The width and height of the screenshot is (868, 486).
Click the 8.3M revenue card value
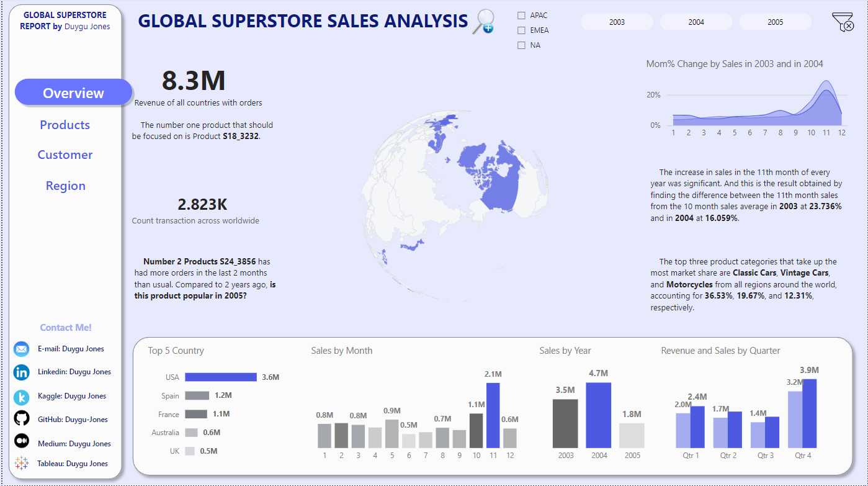[x=194, y=81]
